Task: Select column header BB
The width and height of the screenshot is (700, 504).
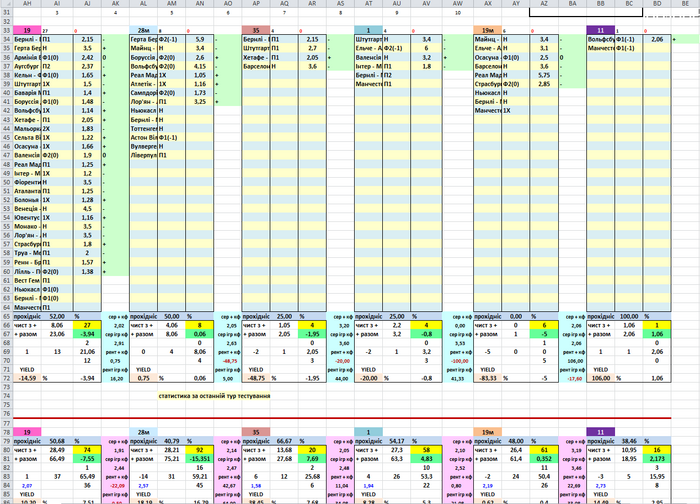Action: (x=600, y=3)
